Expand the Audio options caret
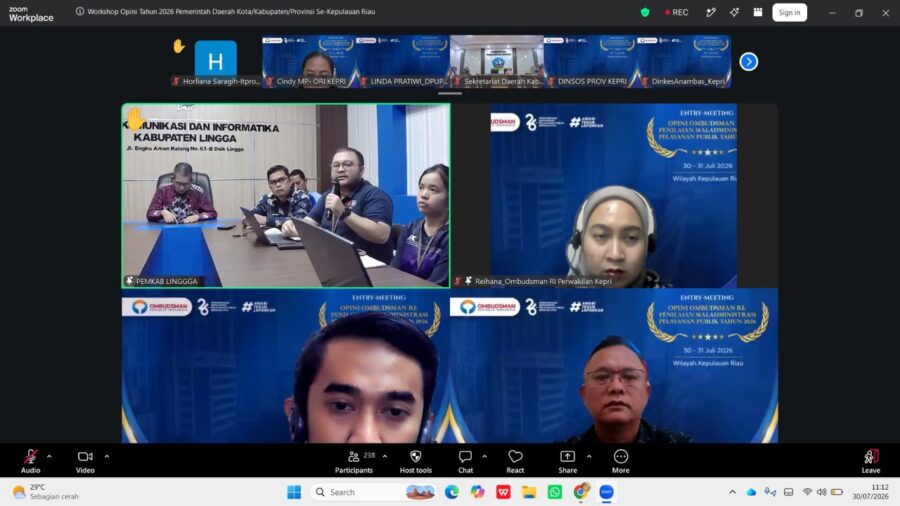Screen dimensions: 900x506 [x=49, y=457]
